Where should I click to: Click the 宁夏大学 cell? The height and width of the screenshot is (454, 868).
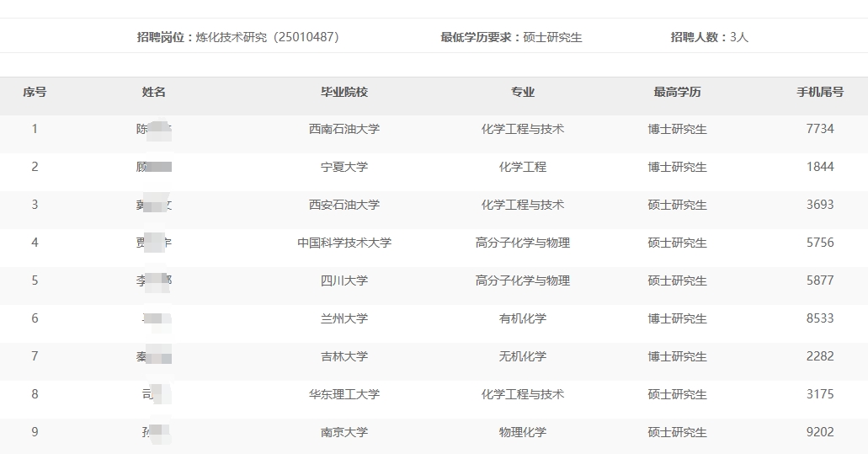coord(344,167)
